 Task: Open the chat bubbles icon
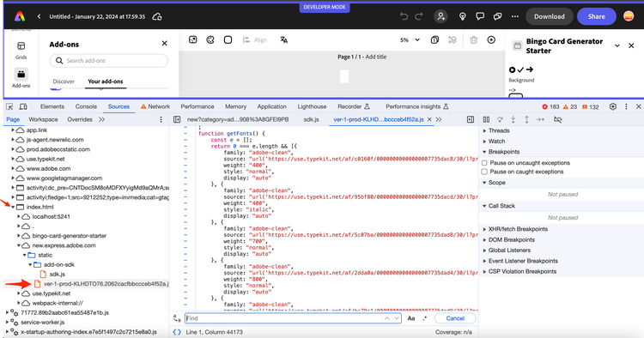[x=497, y=16]
